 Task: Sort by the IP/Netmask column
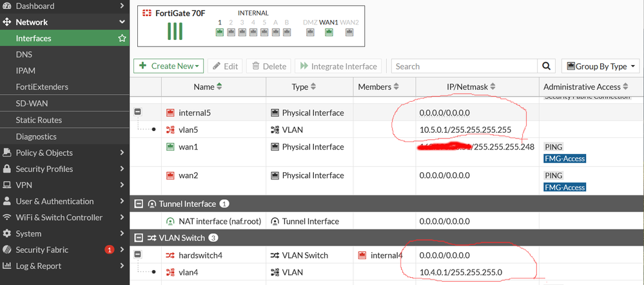(471, 86)
